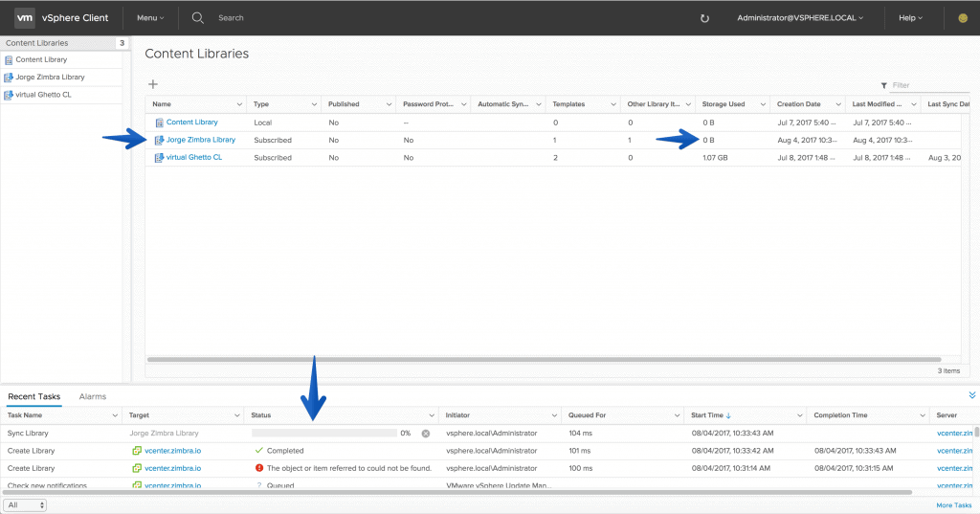This screenshot has height=514, width=980.
Task: Click the virtual Ghetto CL icon in the sidebar
Action: click(9, 95)
